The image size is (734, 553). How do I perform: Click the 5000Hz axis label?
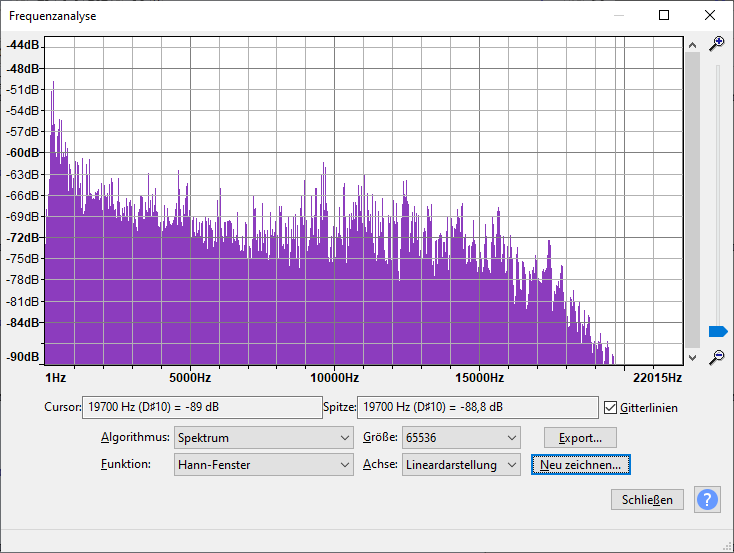pos(190,377)
